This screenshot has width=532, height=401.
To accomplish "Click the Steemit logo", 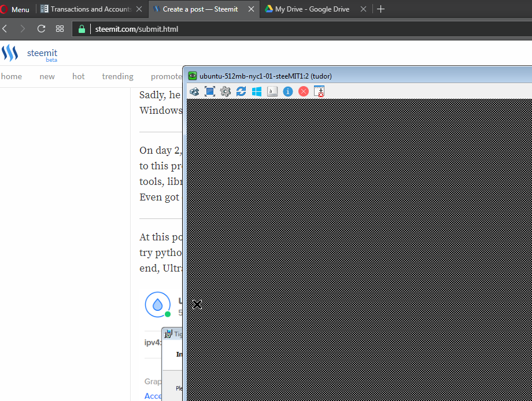I will pyautogui.click(x=29, y=54).
